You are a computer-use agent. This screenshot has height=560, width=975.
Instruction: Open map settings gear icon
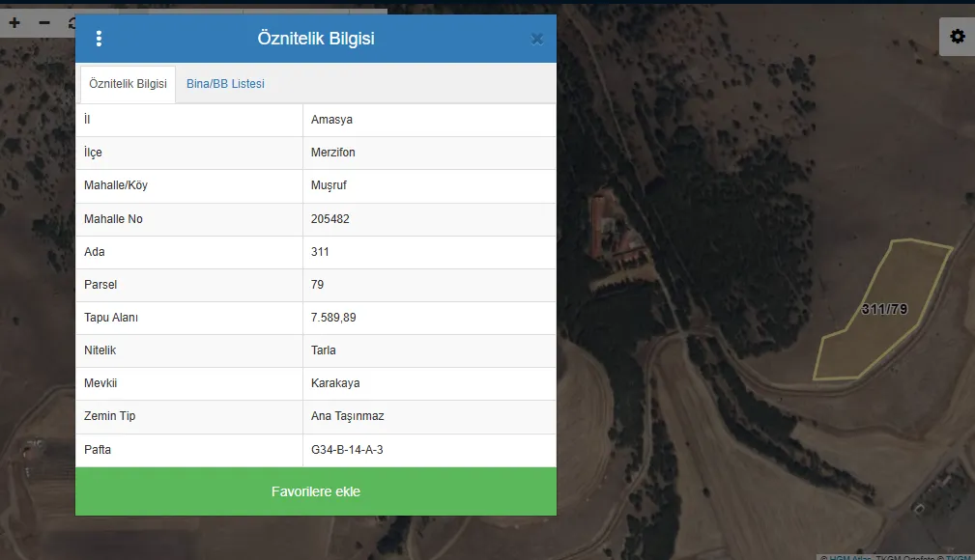pos(957,37)
